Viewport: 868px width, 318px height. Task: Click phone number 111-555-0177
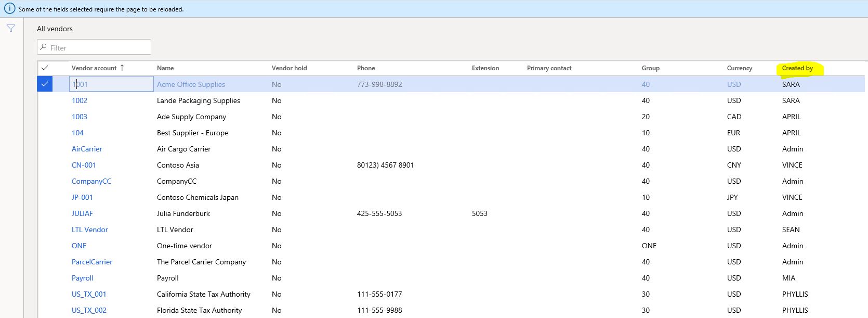379,294
